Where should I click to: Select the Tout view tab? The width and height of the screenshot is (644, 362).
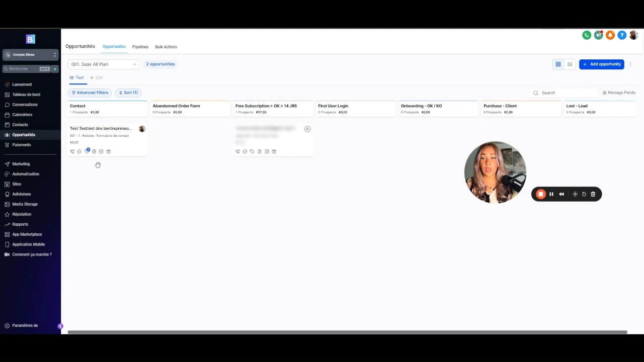click(x=76, y=77)
